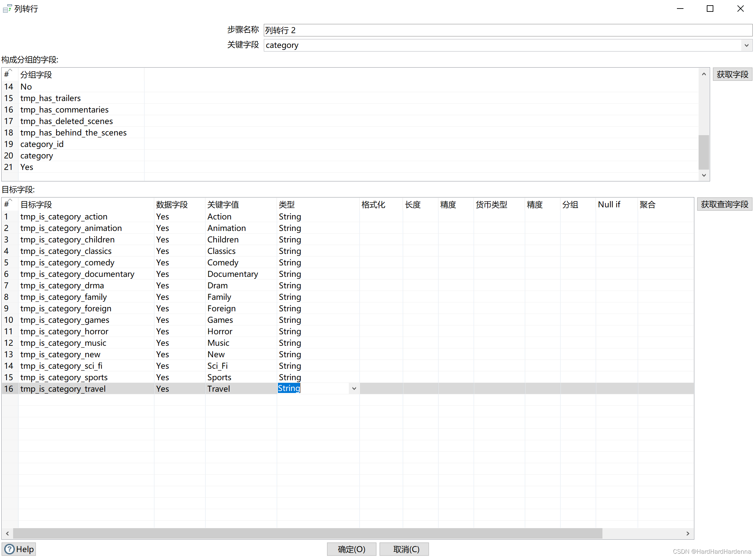Confirm with the 确定(O) button
The width and height of the screenshot is (756, 557).
click(351, 549)
